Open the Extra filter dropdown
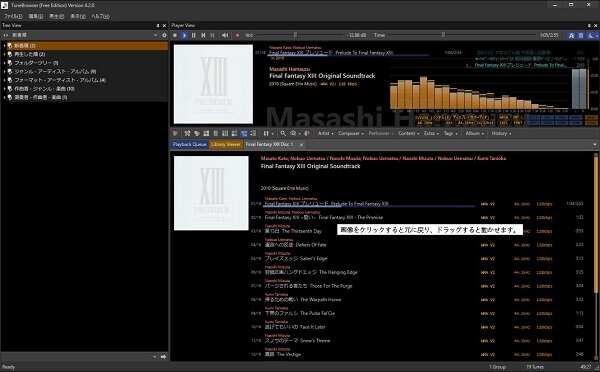 431,133
